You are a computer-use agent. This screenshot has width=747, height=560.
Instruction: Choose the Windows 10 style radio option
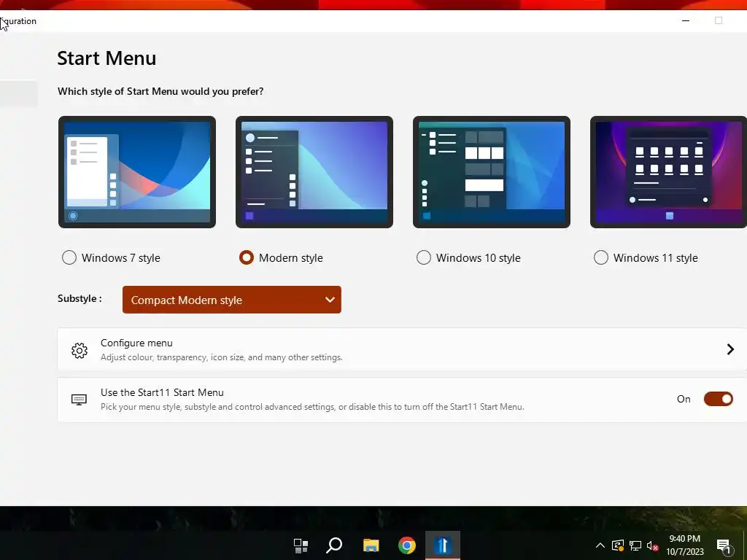coord(424,257)
